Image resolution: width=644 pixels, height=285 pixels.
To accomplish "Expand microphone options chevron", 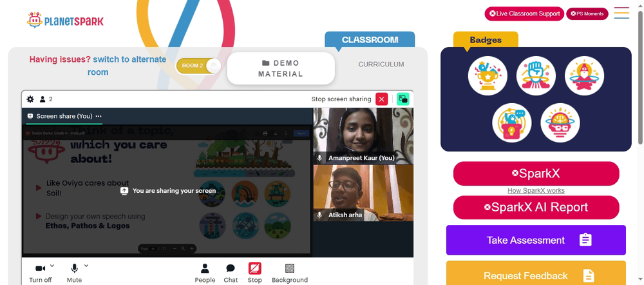I will point(86,266).
